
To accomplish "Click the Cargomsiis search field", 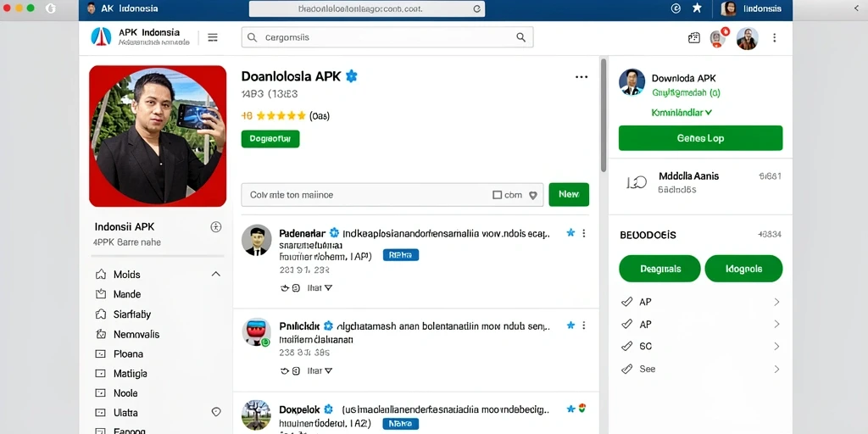I will pos(387,37).
